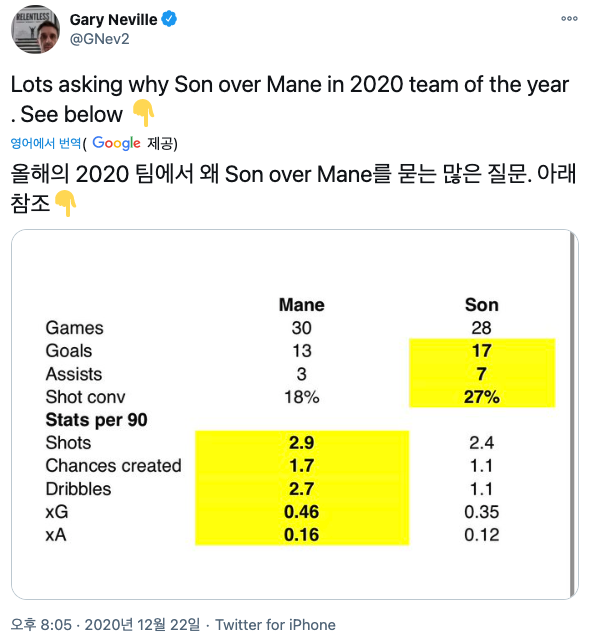Click the Twitter for iPhone source link
This screenshot has height=641, width=590.
pyautogui.click(x=275, y=625)
